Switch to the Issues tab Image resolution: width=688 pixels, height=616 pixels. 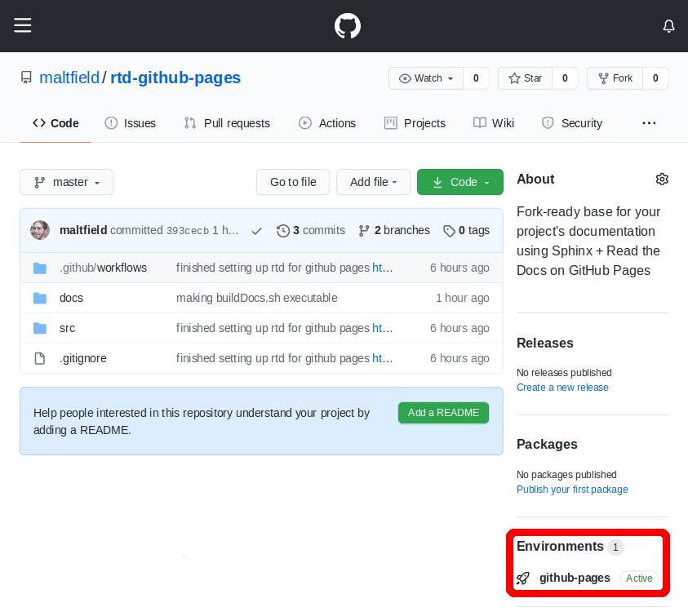point(131,123)
